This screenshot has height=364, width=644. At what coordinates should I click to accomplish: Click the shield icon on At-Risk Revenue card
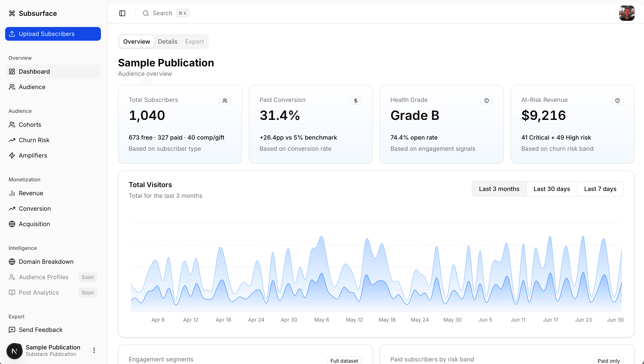coord(617,101)
